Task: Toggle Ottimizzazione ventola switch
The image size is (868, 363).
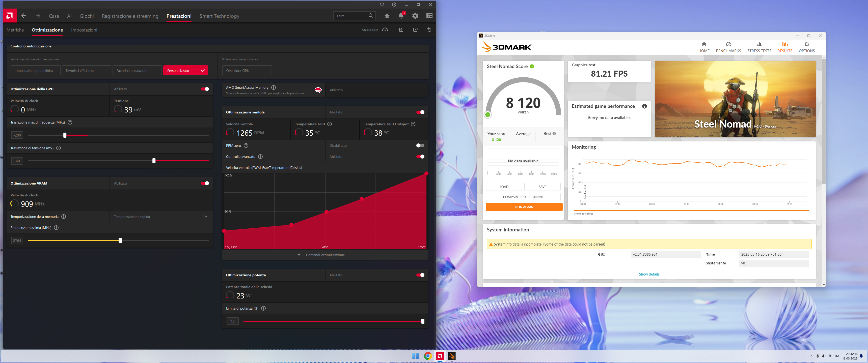Action: pos(420,112)
